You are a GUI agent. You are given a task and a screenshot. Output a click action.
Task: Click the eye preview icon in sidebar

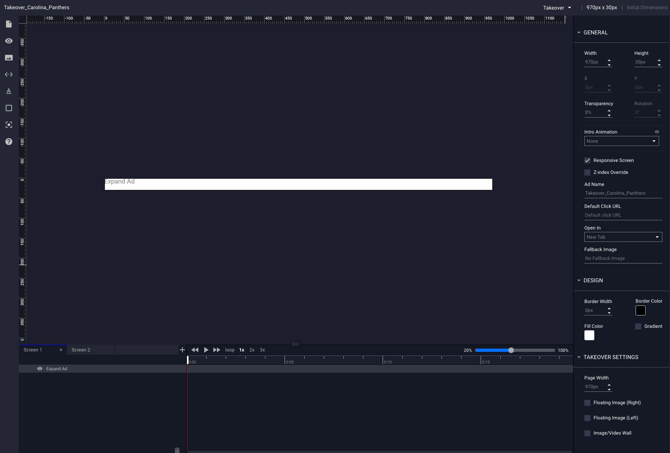pyautogui.click(x=9, y=41)
